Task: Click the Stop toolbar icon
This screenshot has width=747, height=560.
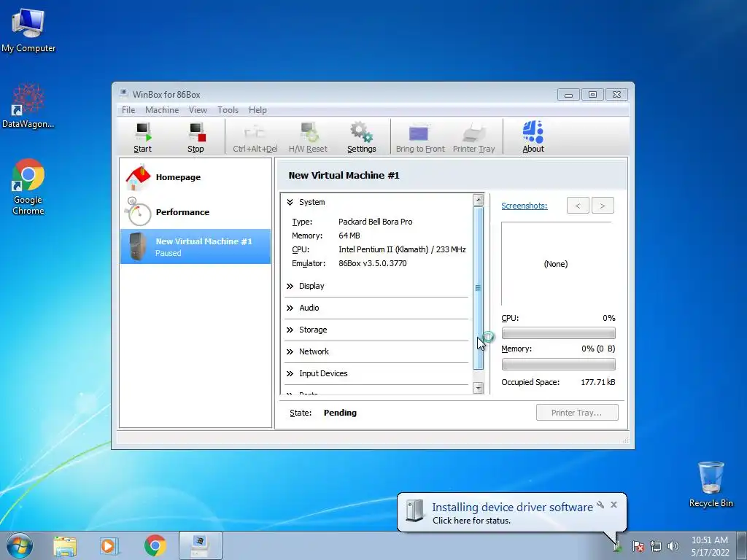Action: (196, 137)
